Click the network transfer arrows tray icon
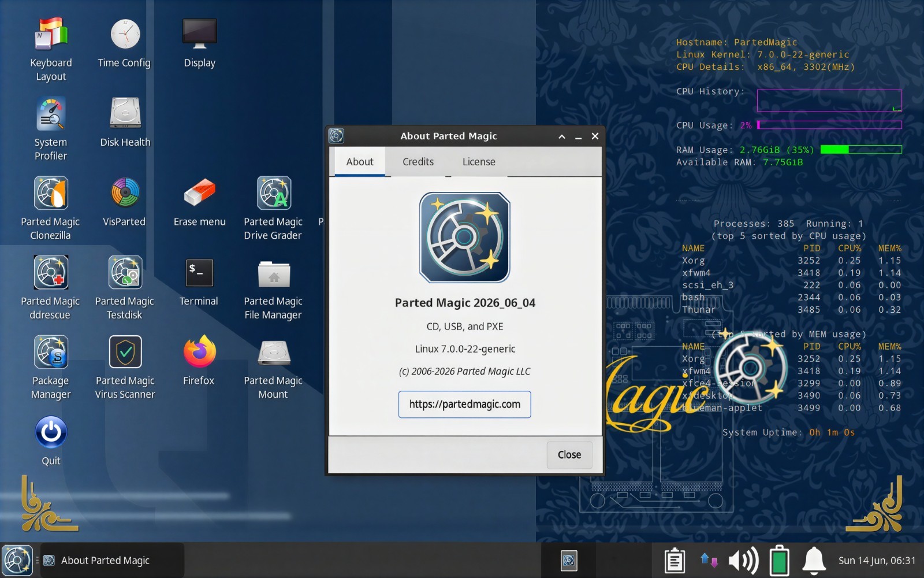 click(709, 560)
